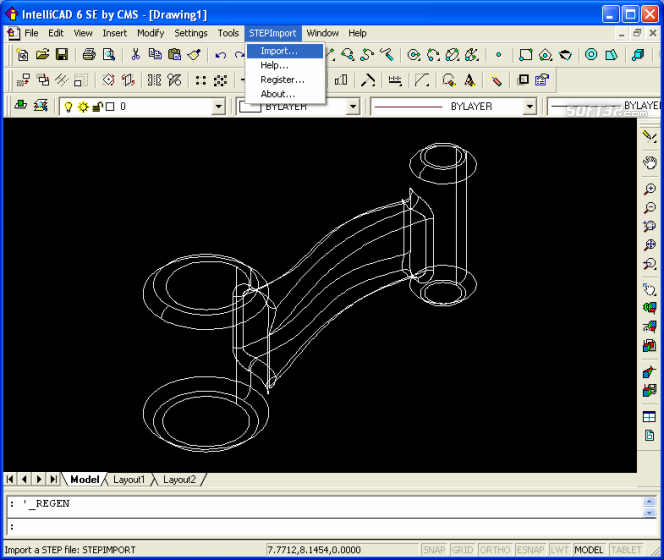Image resolution: width=664 pixels, height=560 pixels.
Task: Toggle MODEL space in the status bar
Action: pos(589,549)
